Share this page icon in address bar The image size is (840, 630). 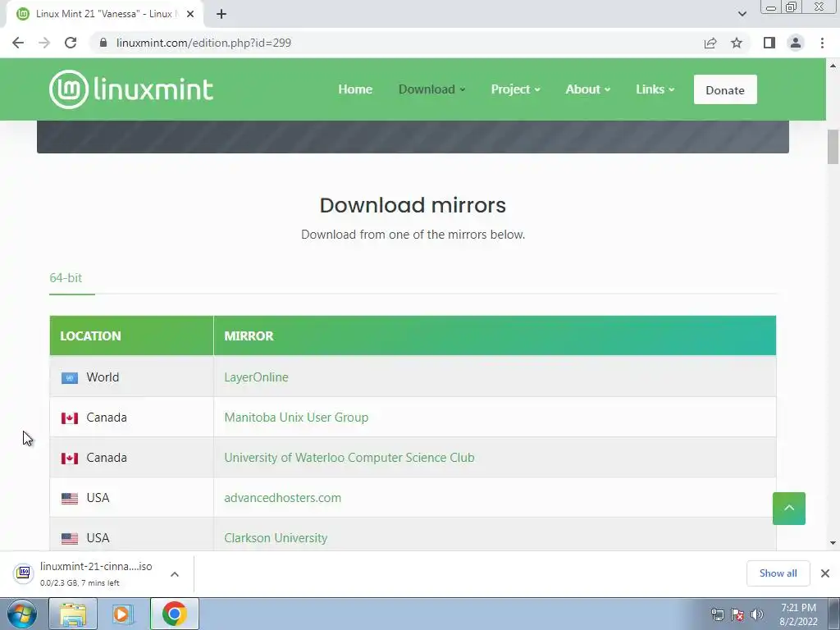[710, 43]
